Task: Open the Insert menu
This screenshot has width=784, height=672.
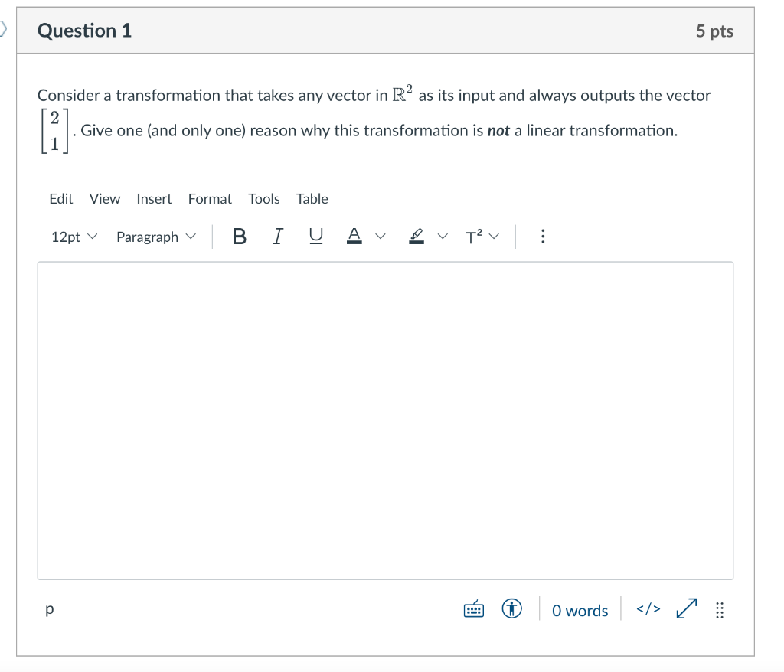Action: tap(154, 199)
